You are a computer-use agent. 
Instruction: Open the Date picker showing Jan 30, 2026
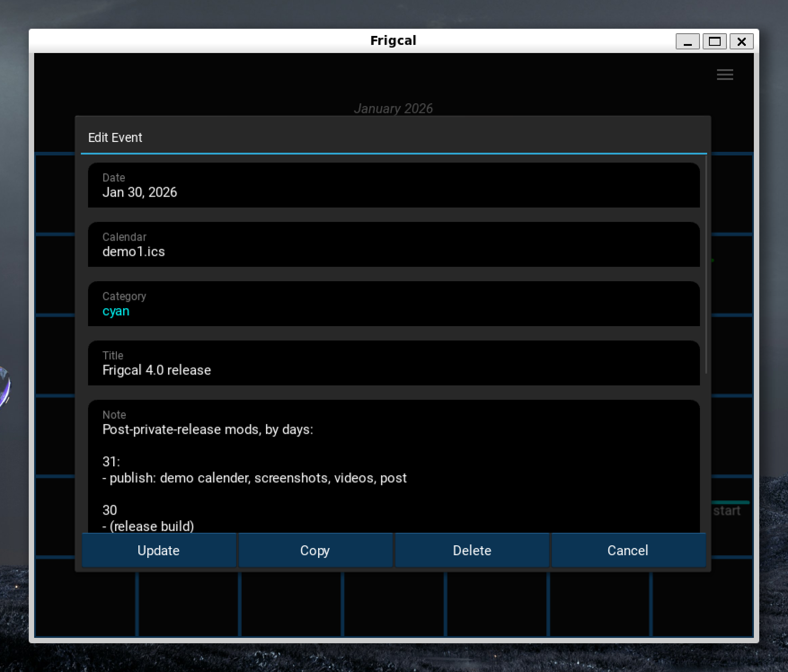[394, 186]
